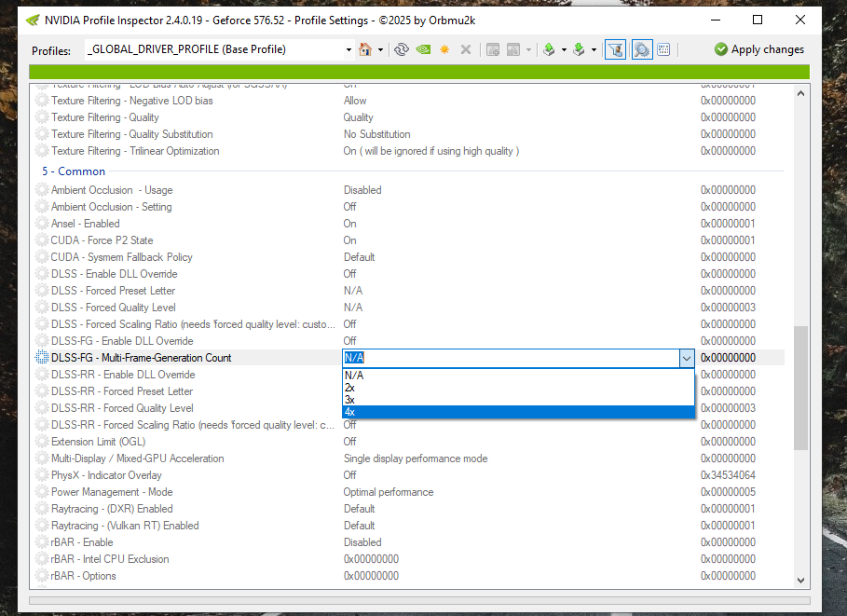Toggle the magnifier-gear show unknown settings button

642,49
